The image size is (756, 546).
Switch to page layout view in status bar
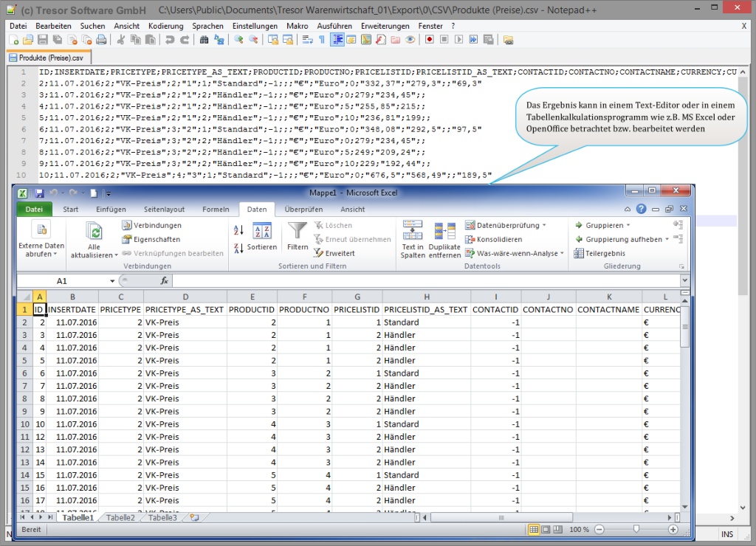(547, 529)
